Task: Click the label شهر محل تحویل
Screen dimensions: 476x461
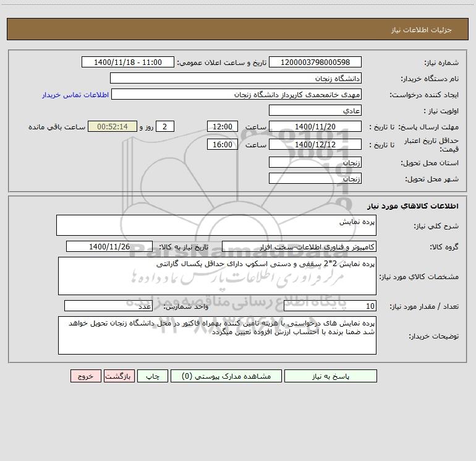Action: [x=432, y=179]
